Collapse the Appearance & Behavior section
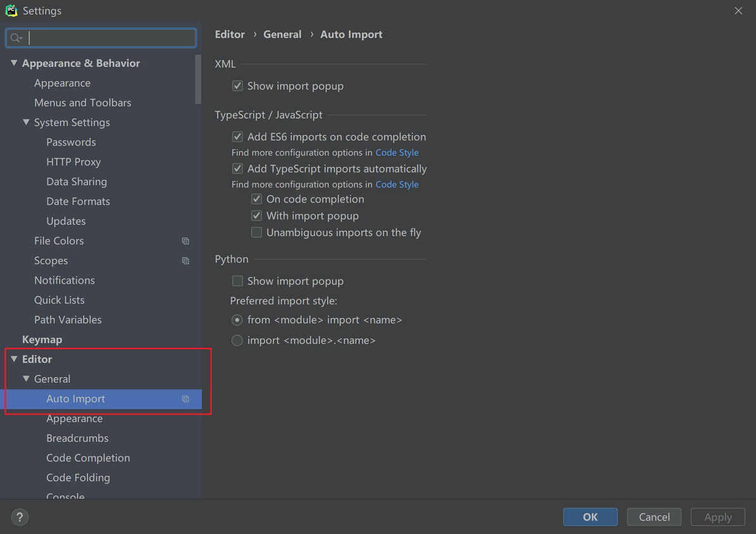 click(14, 63)
